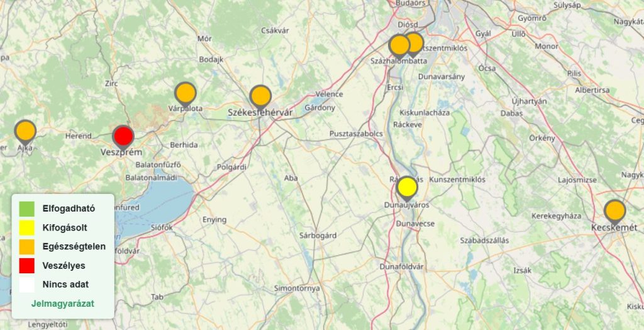Screen dimensions: 644x330
Task: Click the Elfogadható legend label
Action: (x=69, y=208)
